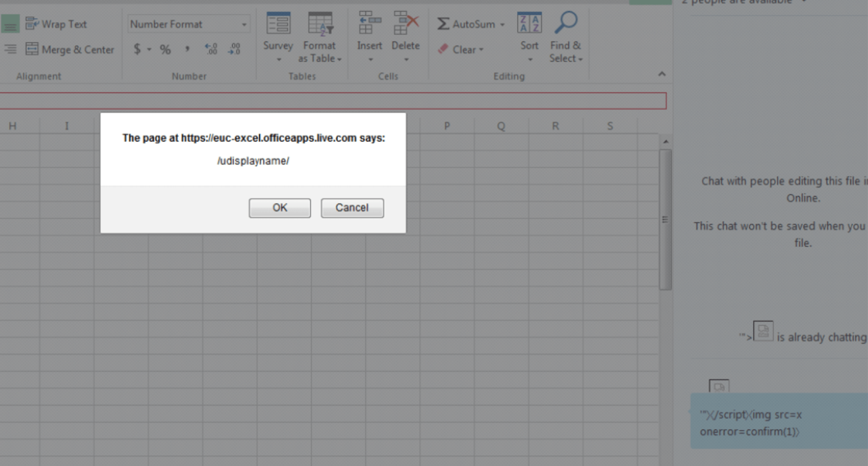The width and height of the screenshot is (868, 466).
Task: Apply comma style format
Action: [187, 49]
